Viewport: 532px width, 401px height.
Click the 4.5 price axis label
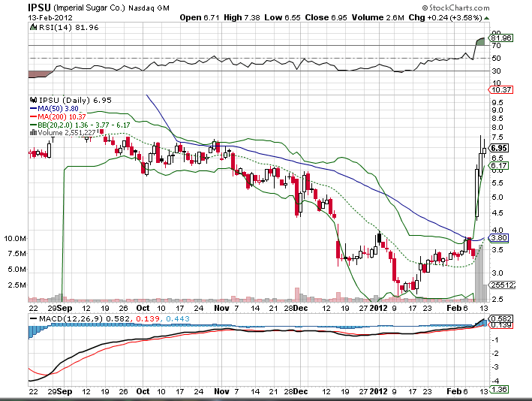(497, 213)
